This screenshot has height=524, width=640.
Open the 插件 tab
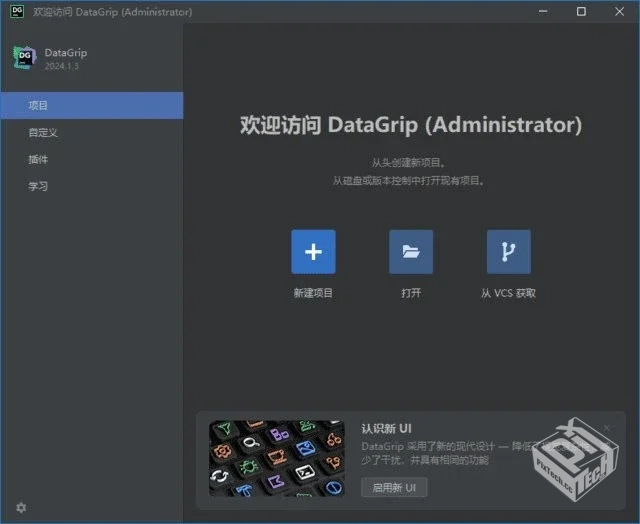click(92, 159)
